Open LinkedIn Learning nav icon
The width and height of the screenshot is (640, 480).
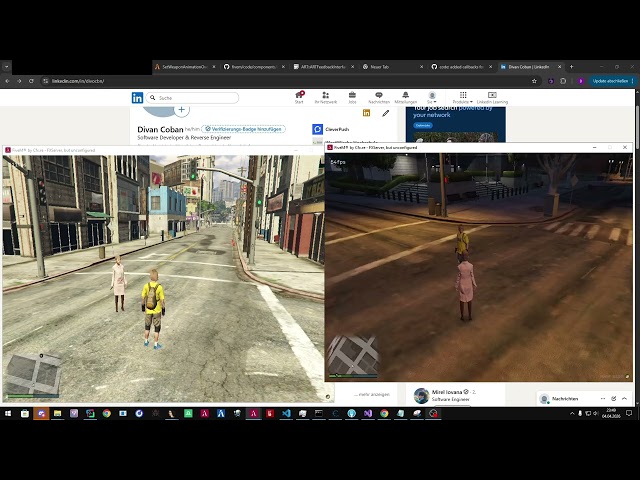point(492,98)
